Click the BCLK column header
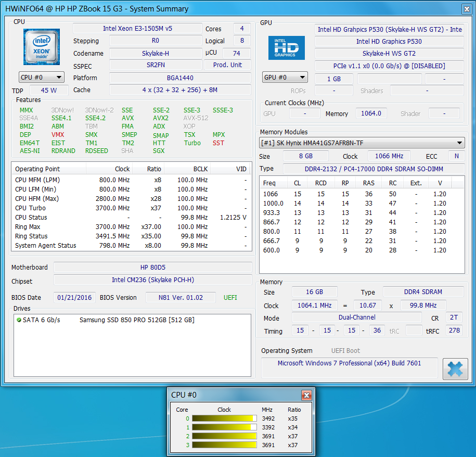Screen dimensions: 476x457 187,169
